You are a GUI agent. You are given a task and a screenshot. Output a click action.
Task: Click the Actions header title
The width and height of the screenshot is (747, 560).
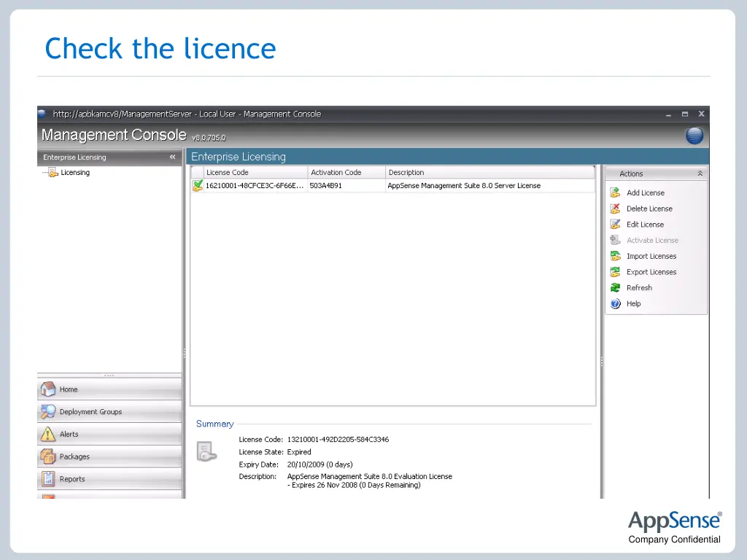[631, 174]
